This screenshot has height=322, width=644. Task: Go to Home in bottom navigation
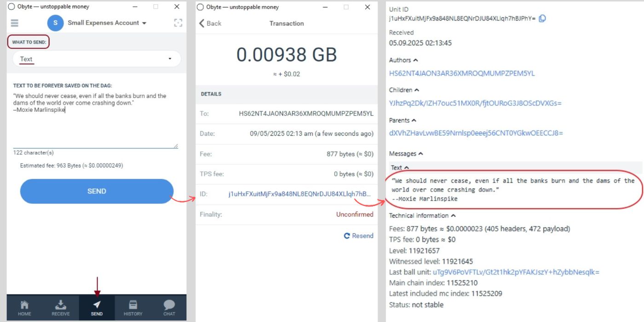pyautogui.click(x=24, y=308)
